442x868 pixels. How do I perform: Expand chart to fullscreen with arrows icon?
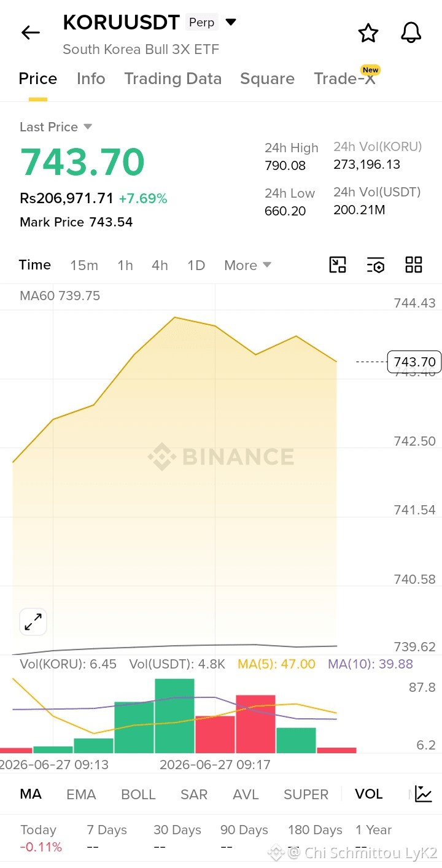point(33,622)
